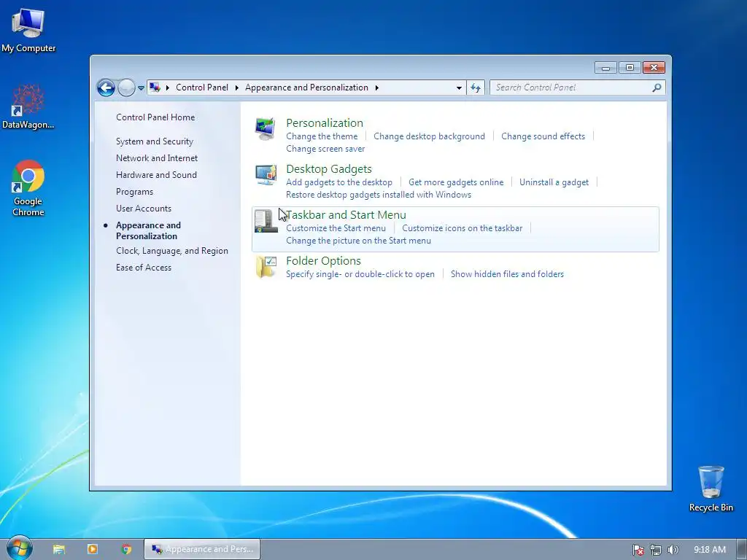Click Change the picture on the Start menu
The image size is (747, 560).
[x=358, y=241]
